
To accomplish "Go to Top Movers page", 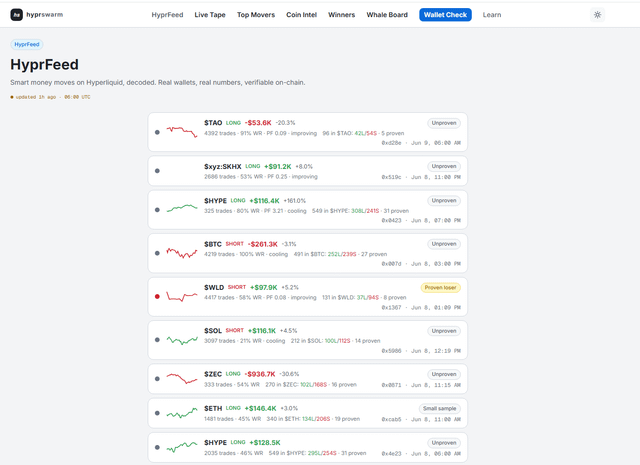I will coord(256,15).
